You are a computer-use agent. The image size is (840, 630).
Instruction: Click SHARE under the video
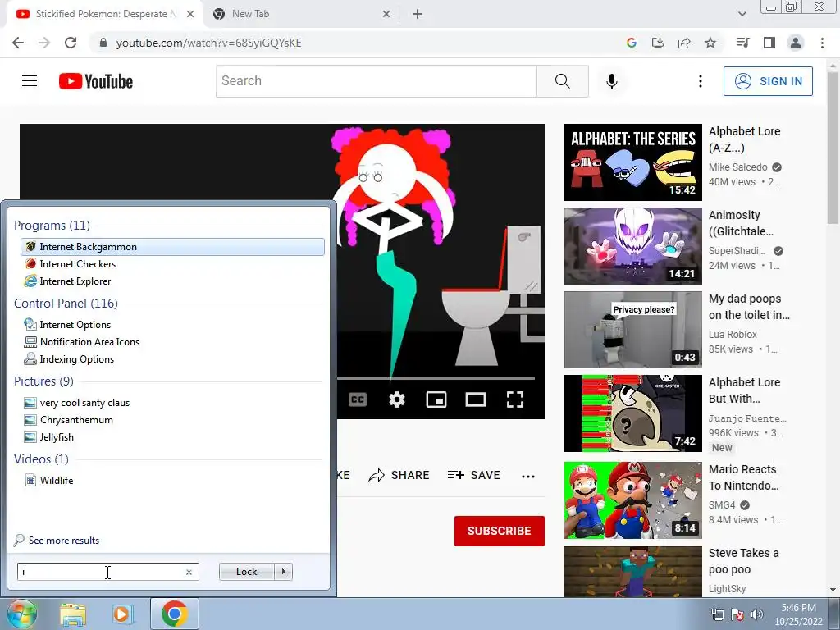tap(399, 475)
